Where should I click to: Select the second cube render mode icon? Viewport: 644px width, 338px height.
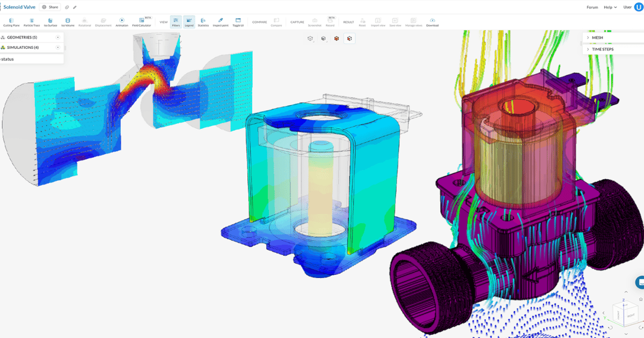(323, 38)
